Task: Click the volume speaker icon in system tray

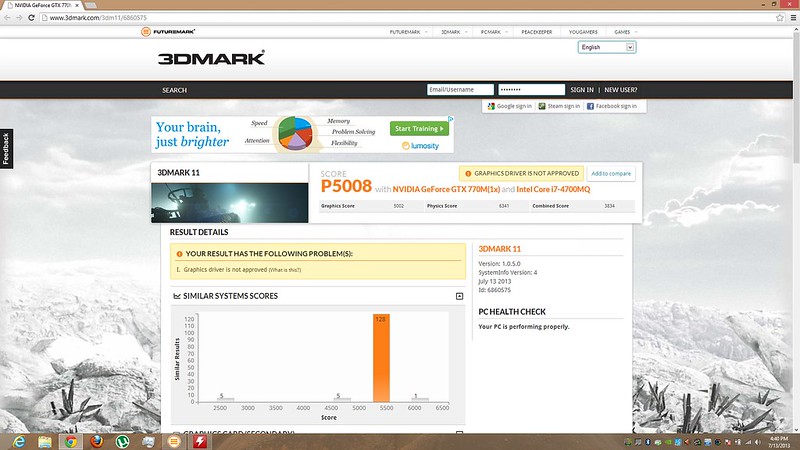Action: tap(758, 442)
